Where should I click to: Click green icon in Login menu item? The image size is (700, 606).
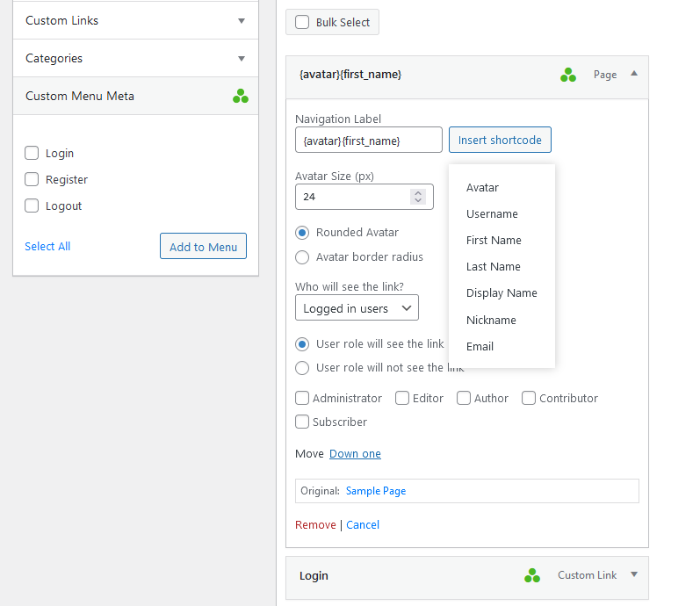click(532, 576)
